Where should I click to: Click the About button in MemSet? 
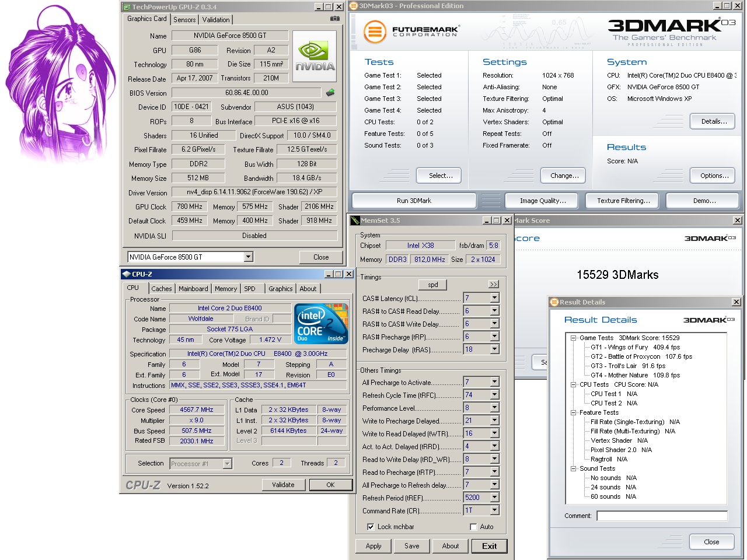[451, 546]
